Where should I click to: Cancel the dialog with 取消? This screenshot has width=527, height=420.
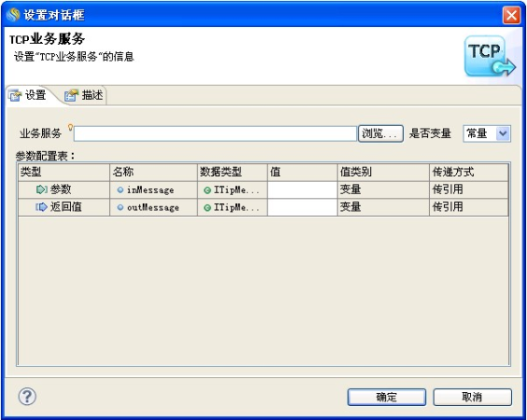pyautogui.click(x=472, y=398)
